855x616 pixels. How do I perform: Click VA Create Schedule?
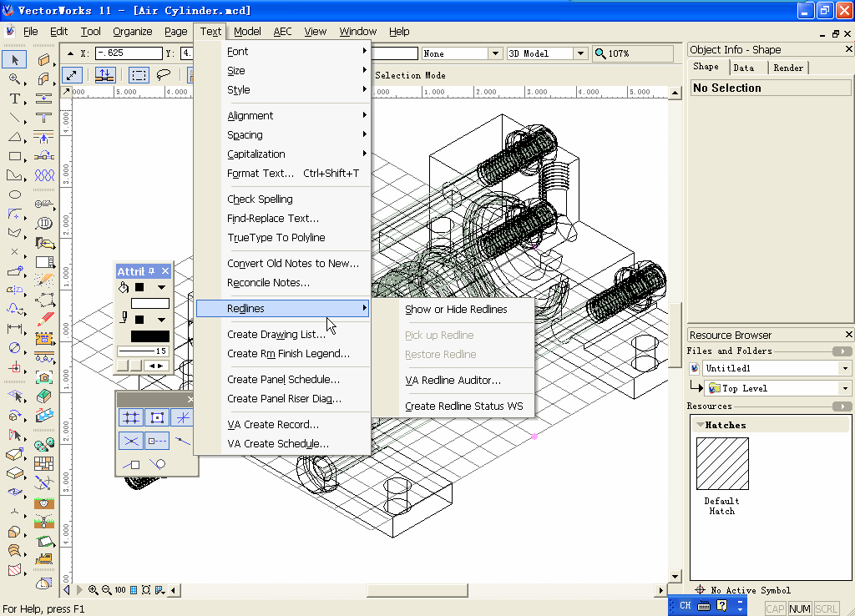point(278,444)
